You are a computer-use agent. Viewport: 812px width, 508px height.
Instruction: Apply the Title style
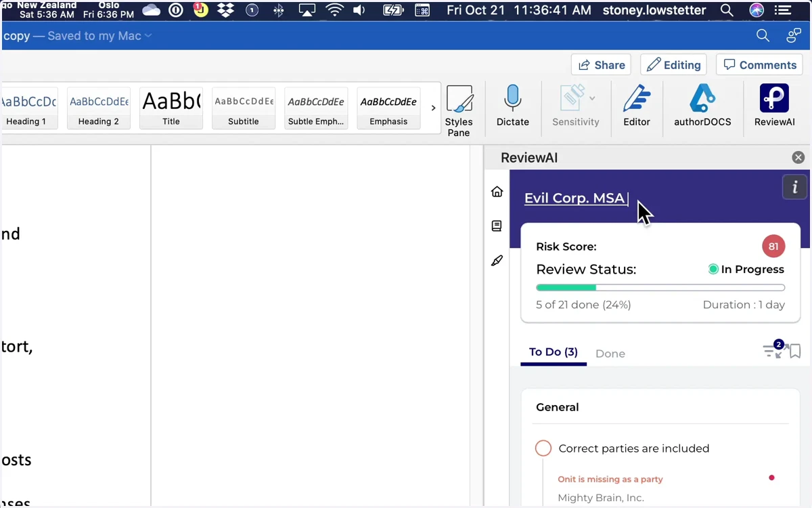(171, 108)
